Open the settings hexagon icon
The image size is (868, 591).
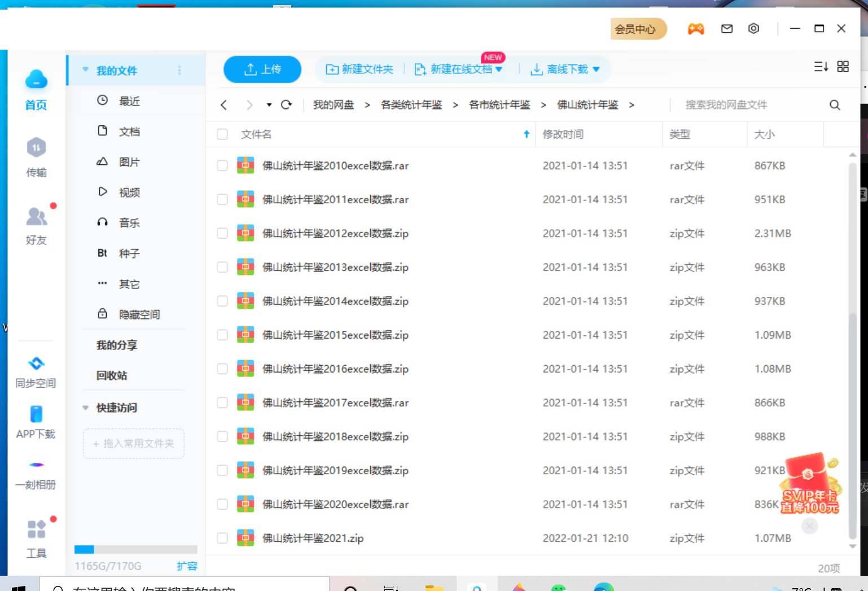point(753,29)
